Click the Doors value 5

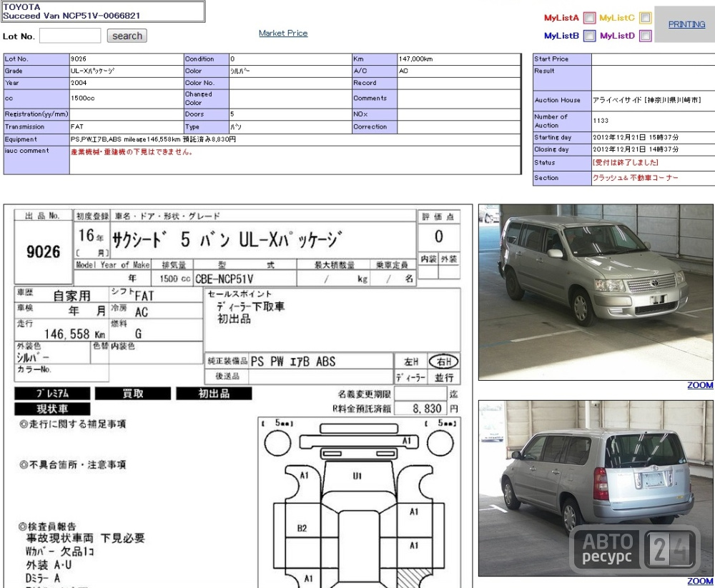(x=232, y=114)
